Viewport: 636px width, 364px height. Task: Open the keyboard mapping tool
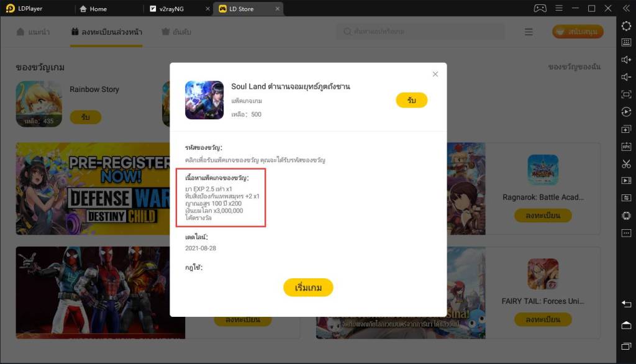[626, 42]
